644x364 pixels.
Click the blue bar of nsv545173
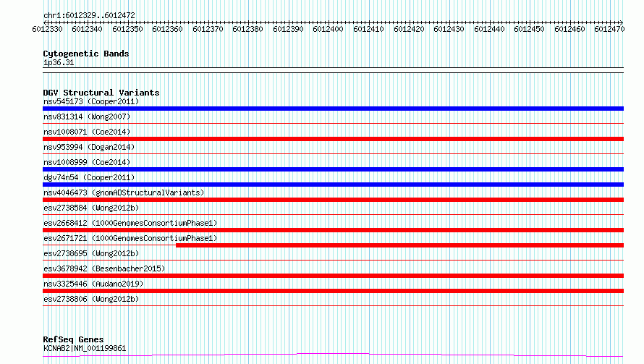pos(333,109)
